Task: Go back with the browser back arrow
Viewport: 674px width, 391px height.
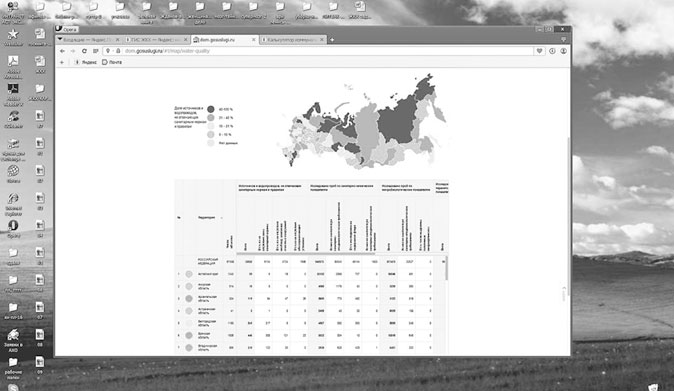Action: pyautogui.click(x=62, y=51)
